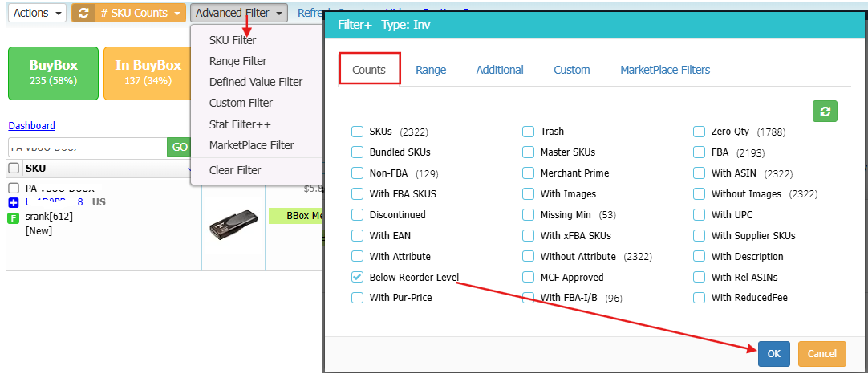Check the Non-FBA filter checkbox
This screenshot has width=868, height=374.
[357, 173]
